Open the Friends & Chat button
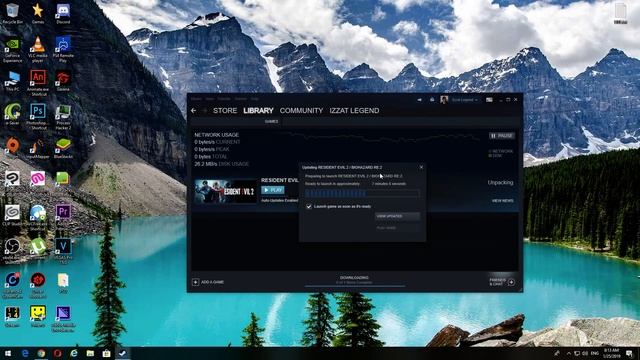 tap(502, 282)
